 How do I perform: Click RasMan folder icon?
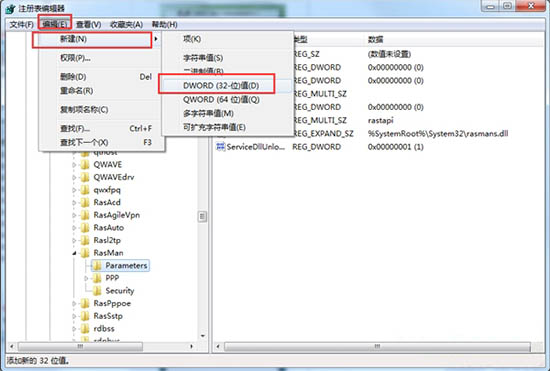pos(85,253)
